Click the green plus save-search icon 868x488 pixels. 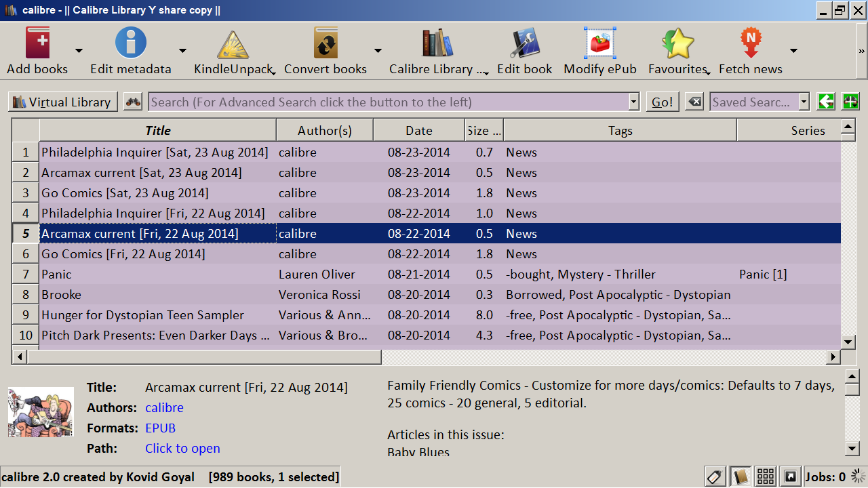850,102
